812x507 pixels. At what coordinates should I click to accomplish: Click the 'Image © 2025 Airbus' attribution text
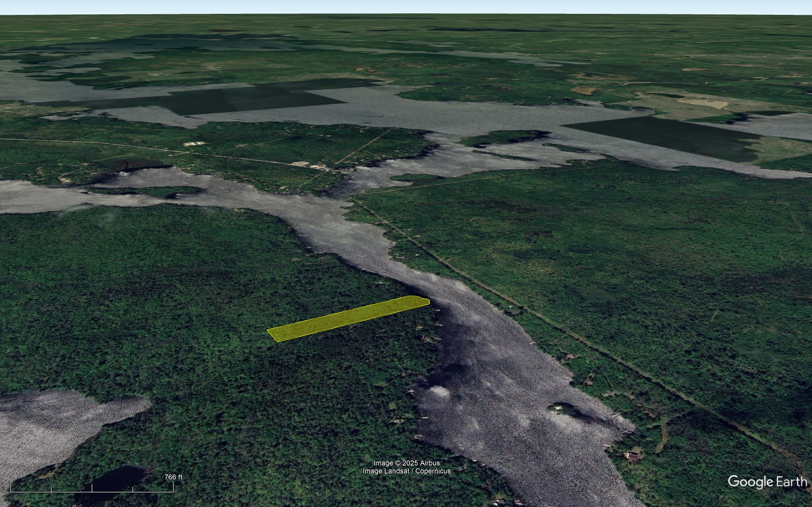point(407,463)
